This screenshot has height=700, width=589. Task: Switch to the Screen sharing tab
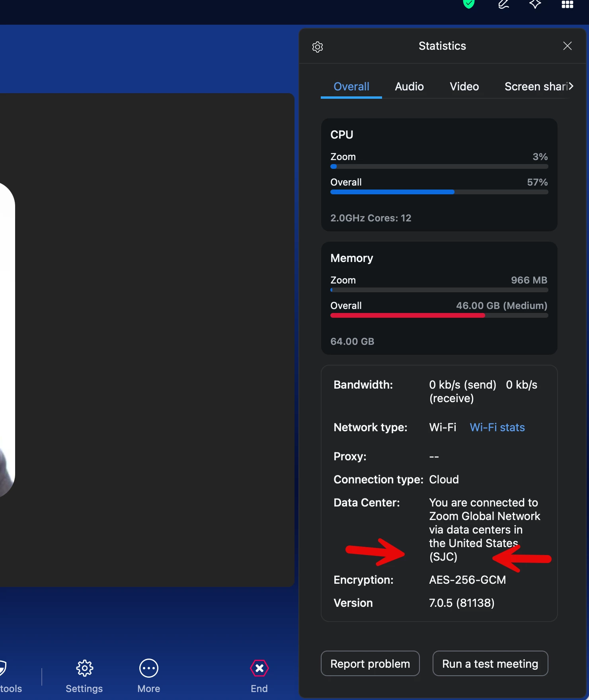click(536, 86)
